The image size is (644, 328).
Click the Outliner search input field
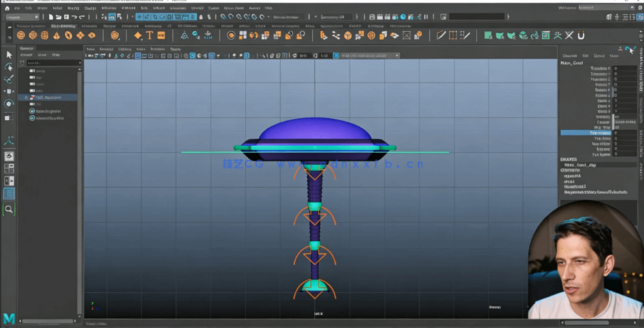(x=52, y=63)
